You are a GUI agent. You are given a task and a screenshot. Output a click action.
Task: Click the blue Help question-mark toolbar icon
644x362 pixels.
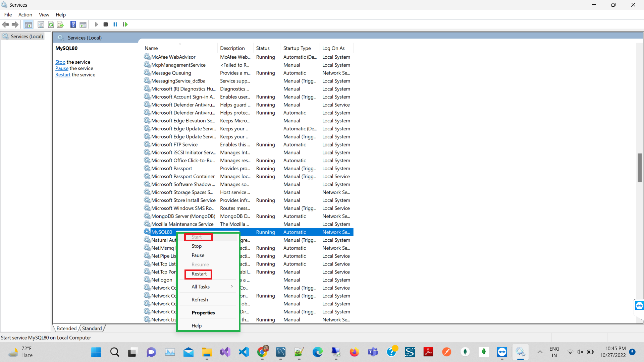click(x=73, y=24)
